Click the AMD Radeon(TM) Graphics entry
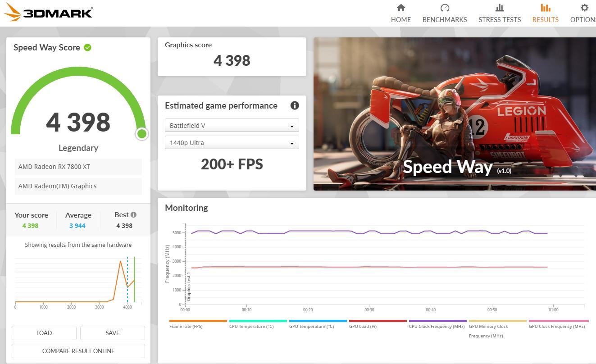 78,186
